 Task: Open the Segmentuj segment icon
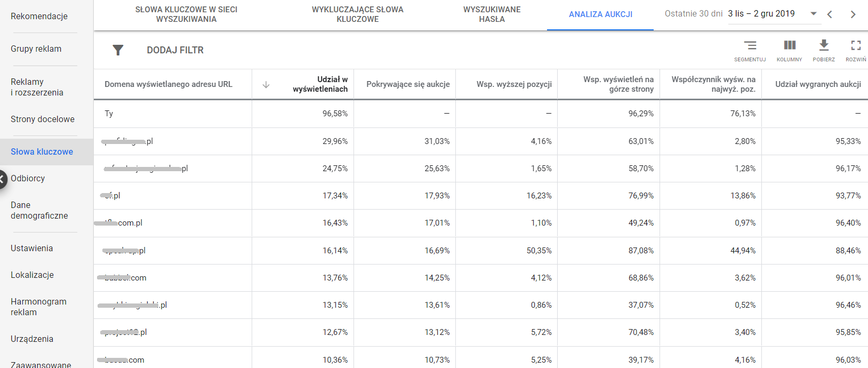tap(750, 46)
